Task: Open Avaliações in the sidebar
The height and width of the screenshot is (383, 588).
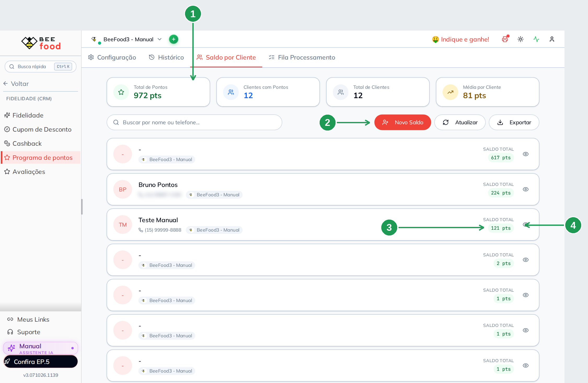Action: 41,172
